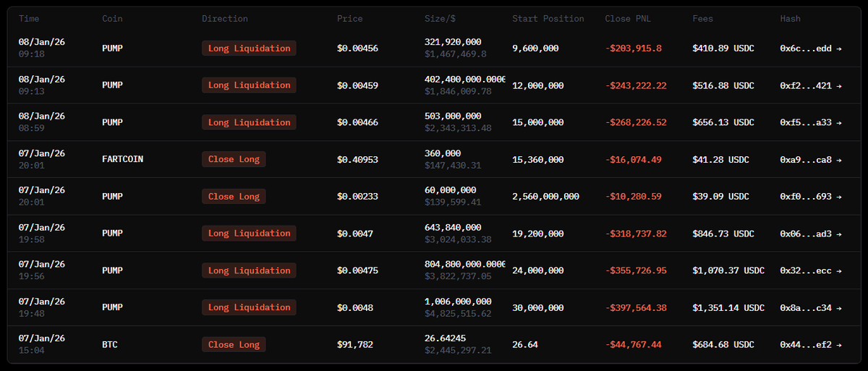
Task: Click Long Liquidation badge at 09:18
Action: (x=249, y=48)
